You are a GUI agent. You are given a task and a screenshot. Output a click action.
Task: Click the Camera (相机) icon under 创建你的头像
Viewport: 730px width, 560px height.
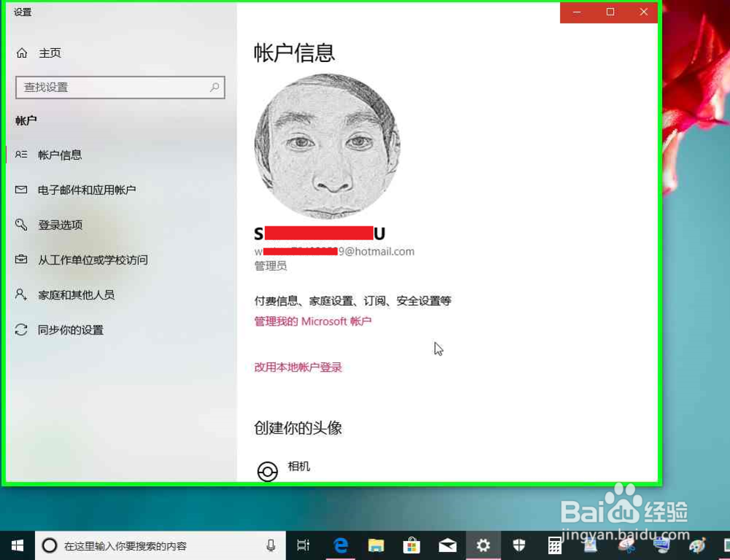[268, 470]
